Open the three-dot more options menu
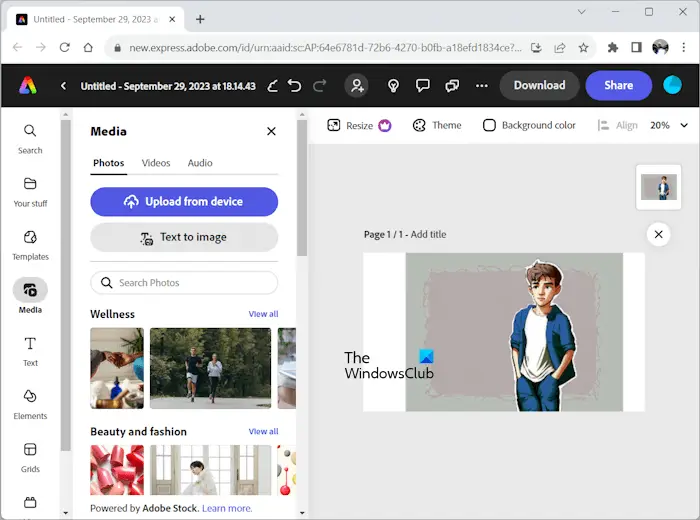 click(482, 85)
